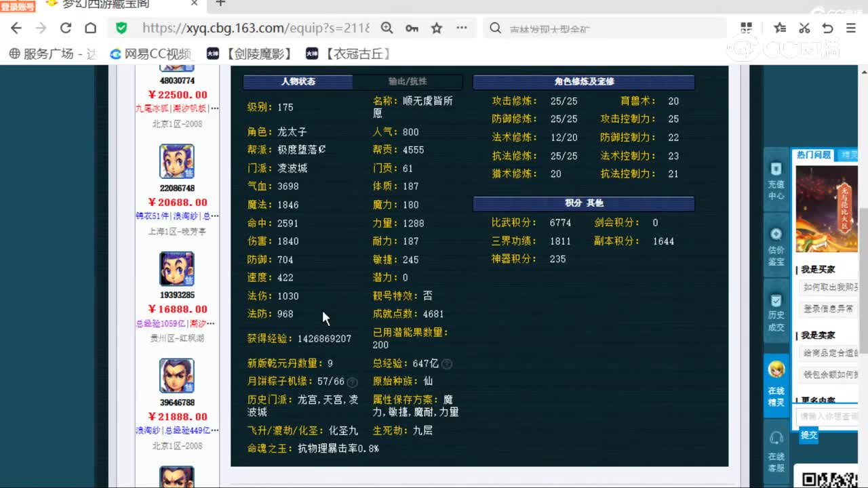Screen dimensions: 868x488
Task: Open the saved password key icon
Action: 412,29
